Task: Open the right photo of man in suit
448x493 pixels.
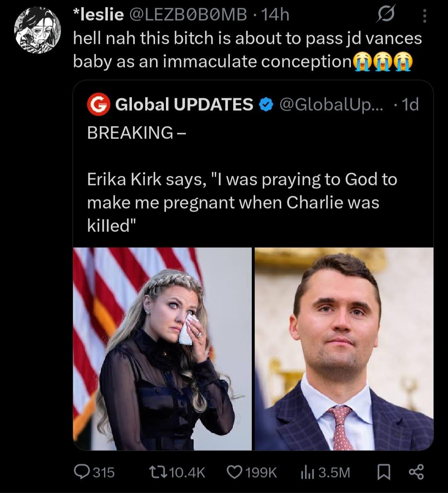Action: coord(344,349)
